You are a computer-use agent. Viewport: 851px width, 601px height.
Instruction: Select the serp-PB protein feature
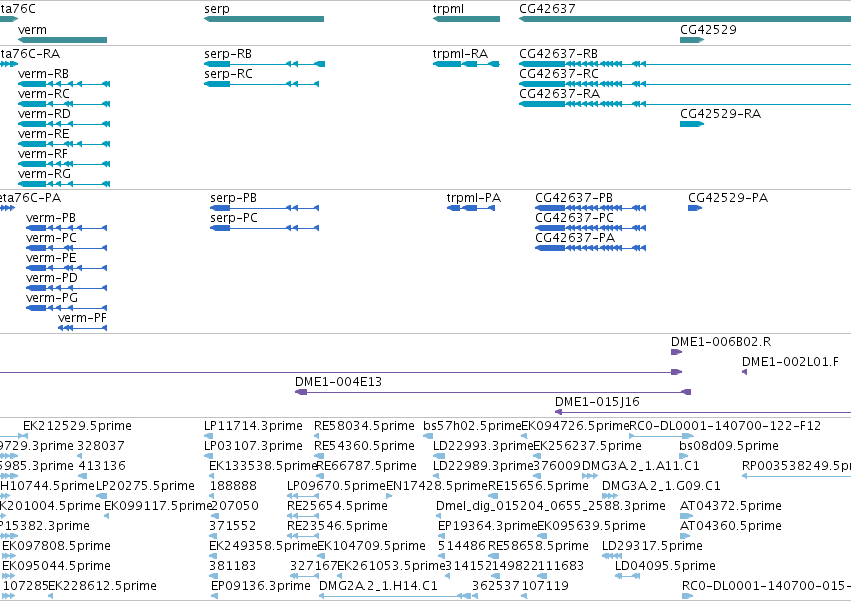click(233, 198)
